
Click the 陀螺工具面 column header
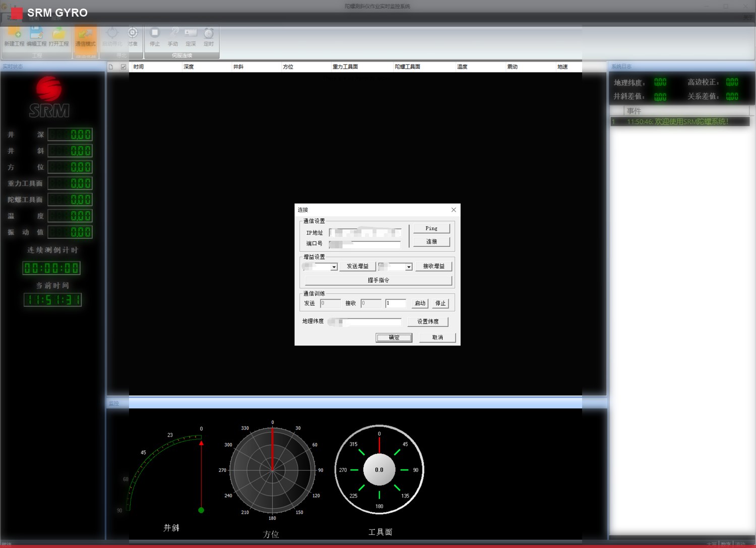coord(424,66)
